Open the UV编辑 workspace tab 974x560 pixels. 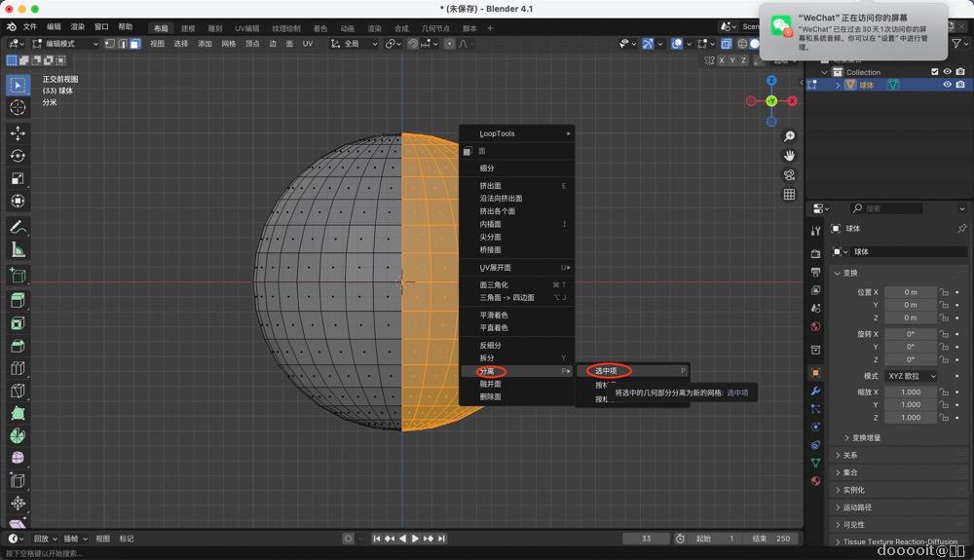tap(246, 28)
